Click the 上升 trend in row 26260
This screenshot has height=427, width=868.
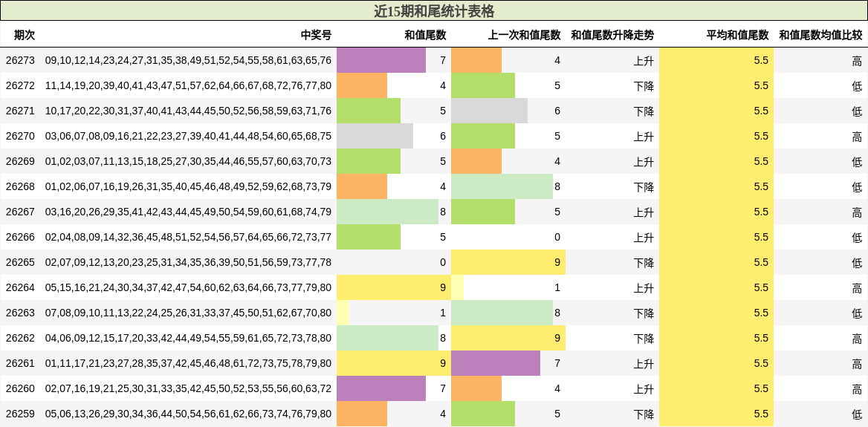pos(644,389)
